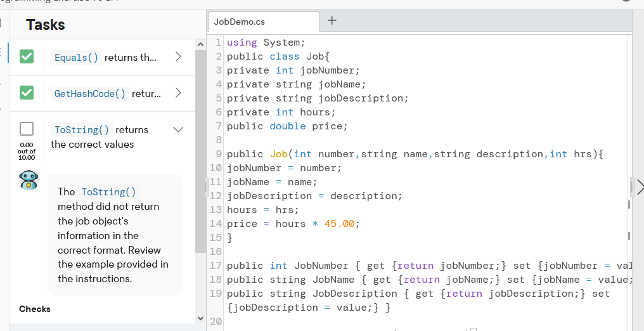Click the Job constructor declaration line
This screenshot has width=644, height=331.
tap(415, 154)
